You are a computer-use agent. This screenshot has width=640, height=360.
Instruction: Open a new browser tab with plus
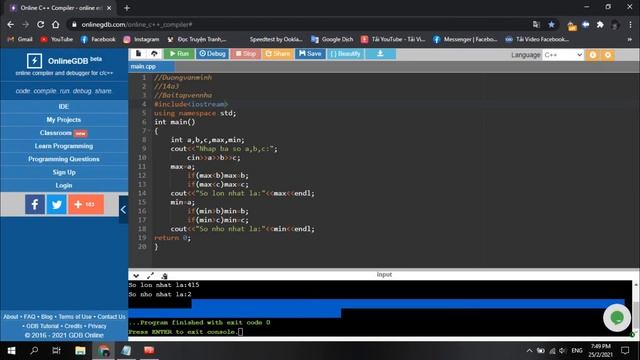click(127, 8)
